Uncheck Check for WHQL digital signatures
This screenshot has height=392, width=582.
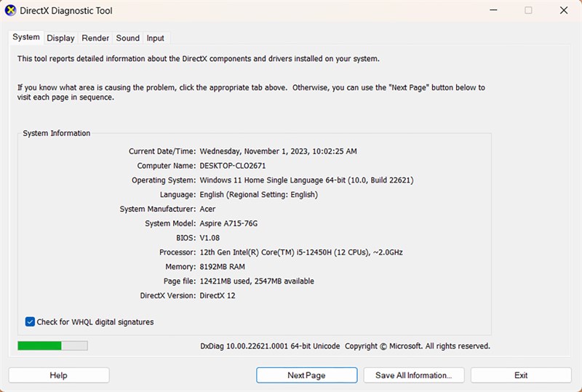pos(30,321)
